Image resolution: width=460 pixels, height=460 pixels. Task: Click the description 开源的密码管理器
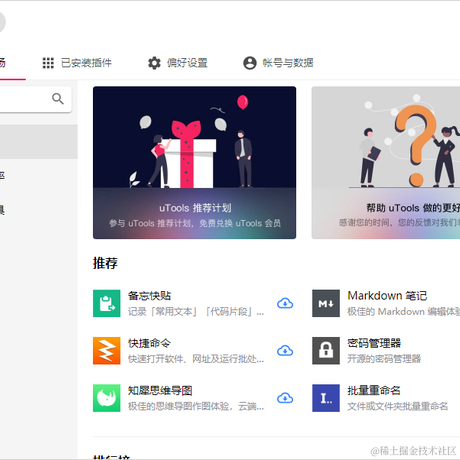click(x=384, y=359)
